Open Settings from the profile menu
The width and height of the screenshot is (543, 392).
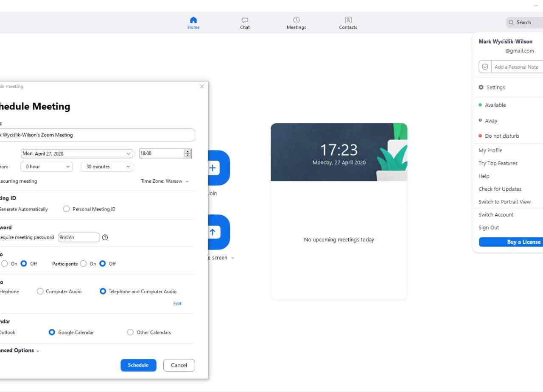495,87
